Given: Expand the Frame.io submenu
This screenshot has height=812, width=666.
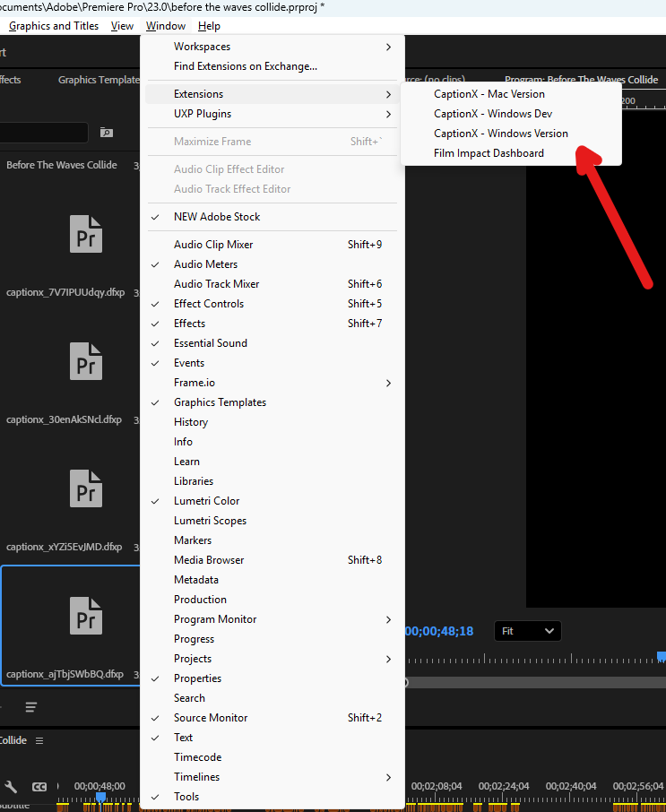Looking at the screenshot, I should (272, 383).
